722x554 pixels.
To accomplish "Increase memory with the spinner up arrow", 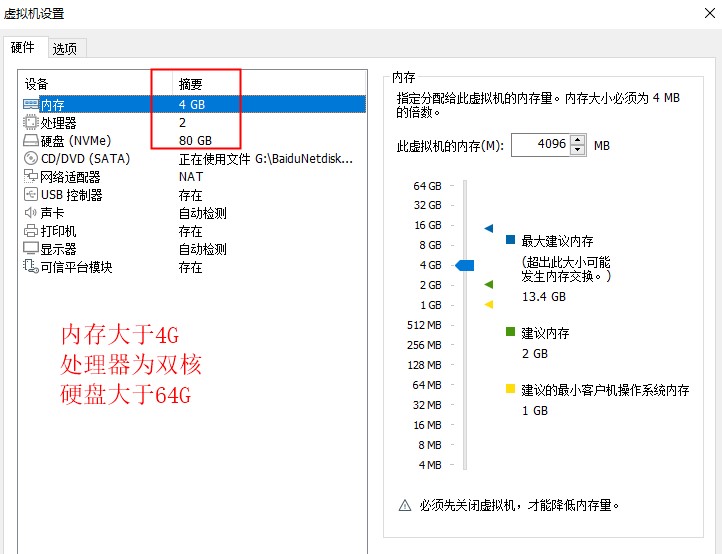I will click(x=579, y=140).
